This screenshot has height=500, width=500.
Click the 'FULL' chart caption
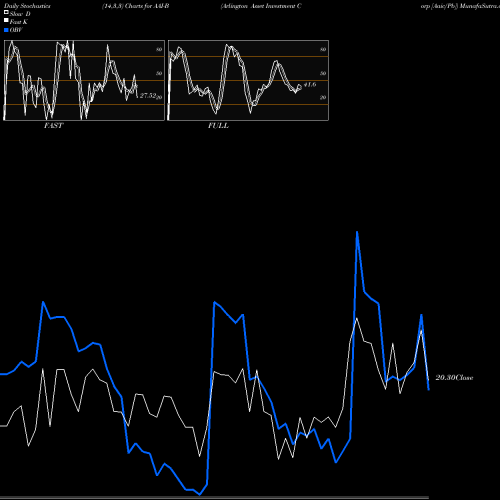[x=218, y=126]
